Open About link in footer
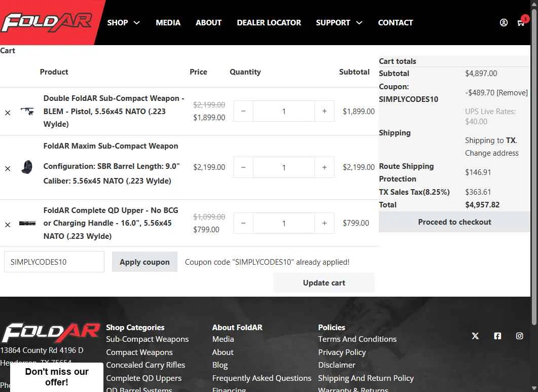 pyautogui.click(x=223, y=352)
